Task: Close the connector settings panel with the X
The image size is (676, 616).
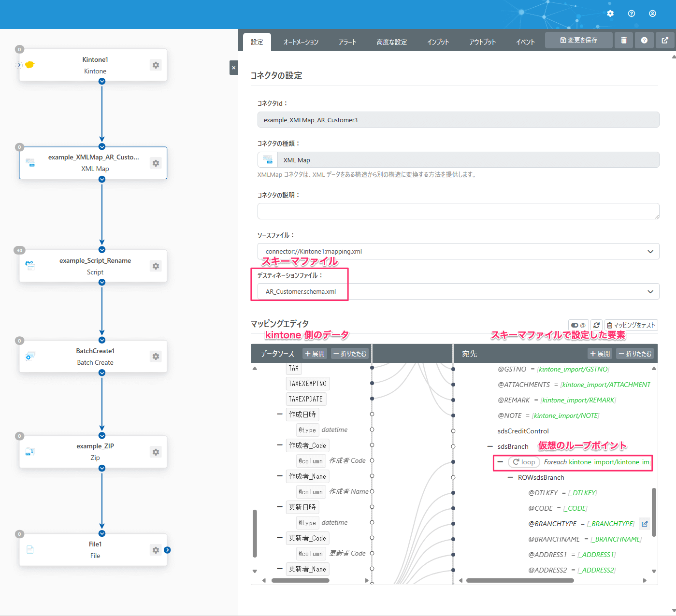Action: [233, 68]
